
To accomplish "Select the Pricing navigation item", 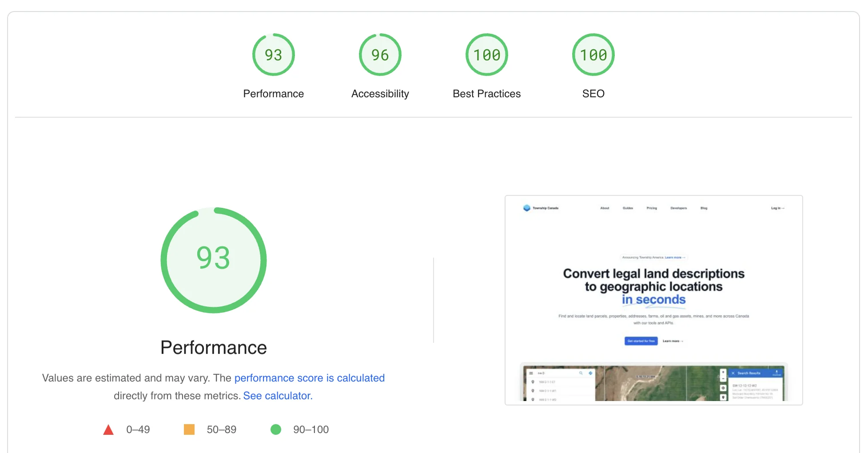I will [x=652, y=208].
